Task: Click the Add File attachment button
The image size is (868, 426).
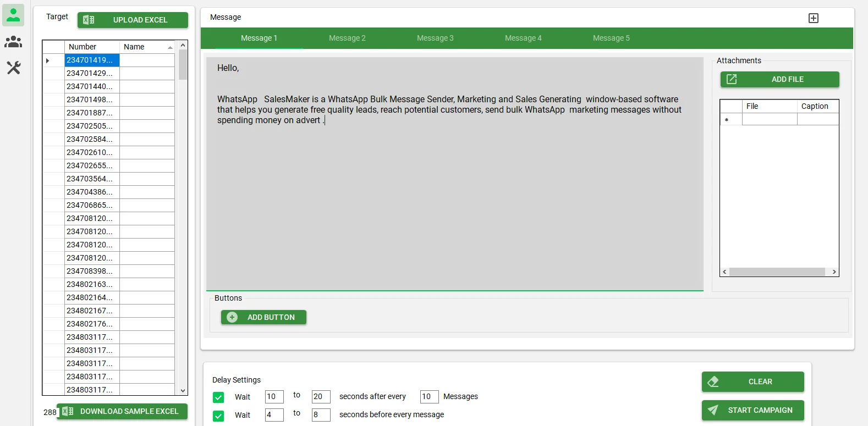Action: 779,79
